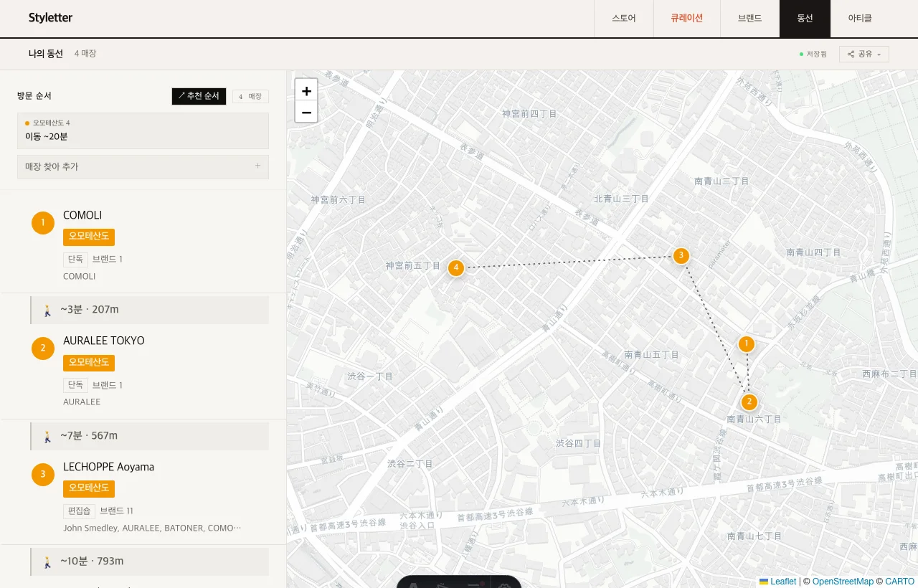
Task: Open the CARTO attribution link
Action: [900, 582]
